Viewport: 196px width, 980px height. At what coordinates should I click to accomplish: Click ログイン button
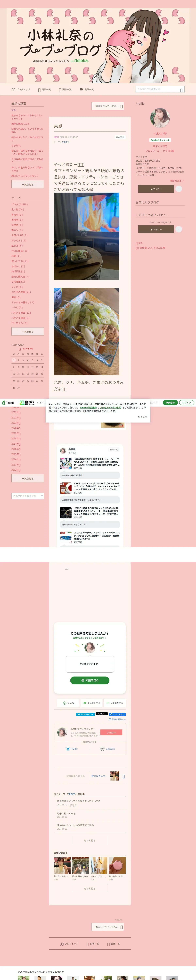[x=187, y=402]
